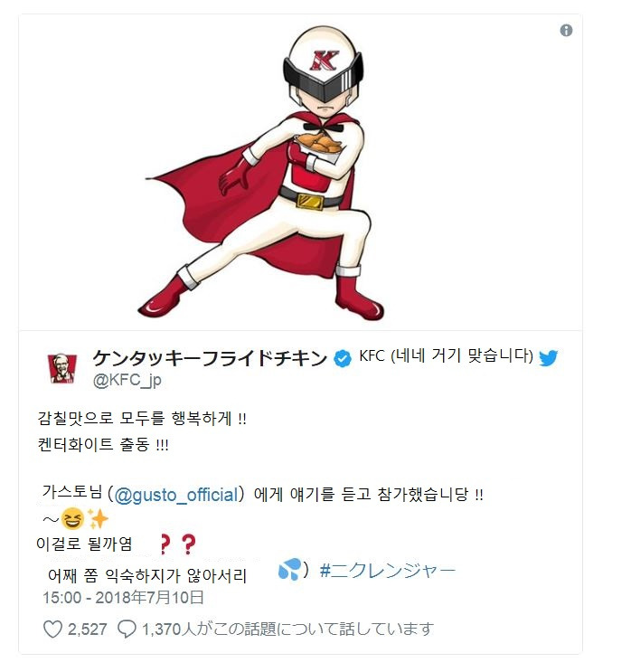The image size is (631, 672).
Task: Click the 2,527 likes count
Action: 88,629
